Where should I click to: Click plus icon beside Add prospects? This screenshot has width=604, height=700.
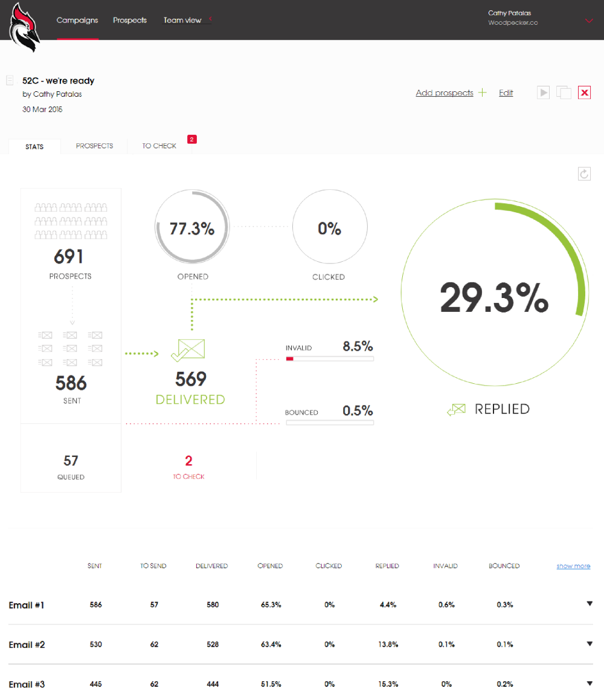point(482,92)
